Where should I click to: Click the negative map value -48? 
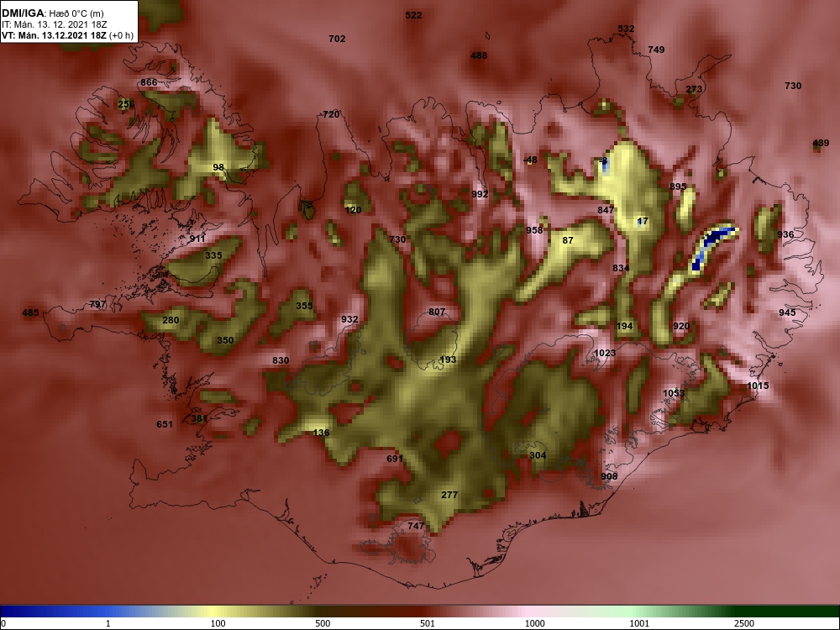point(530,160)
